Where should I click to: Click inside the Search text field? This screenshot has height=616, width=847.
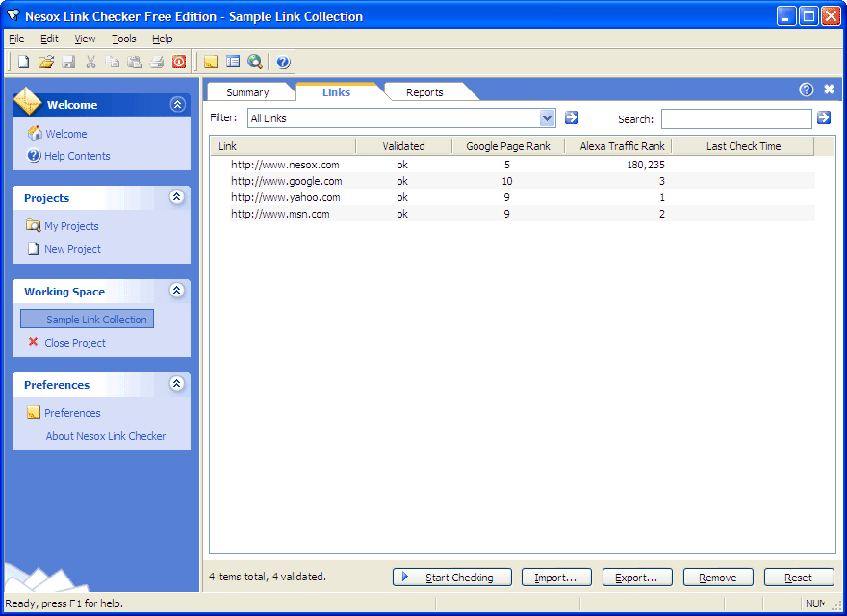pyautogui.click(x=736, y=118)
